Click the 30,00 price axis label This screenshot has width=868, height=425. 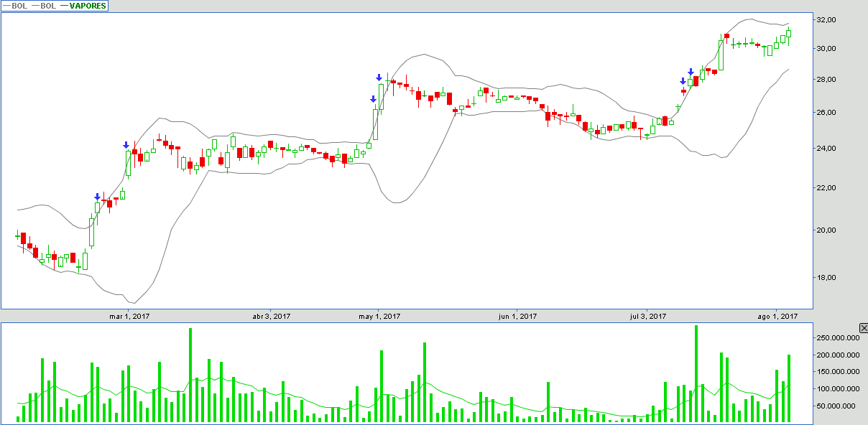826,49
